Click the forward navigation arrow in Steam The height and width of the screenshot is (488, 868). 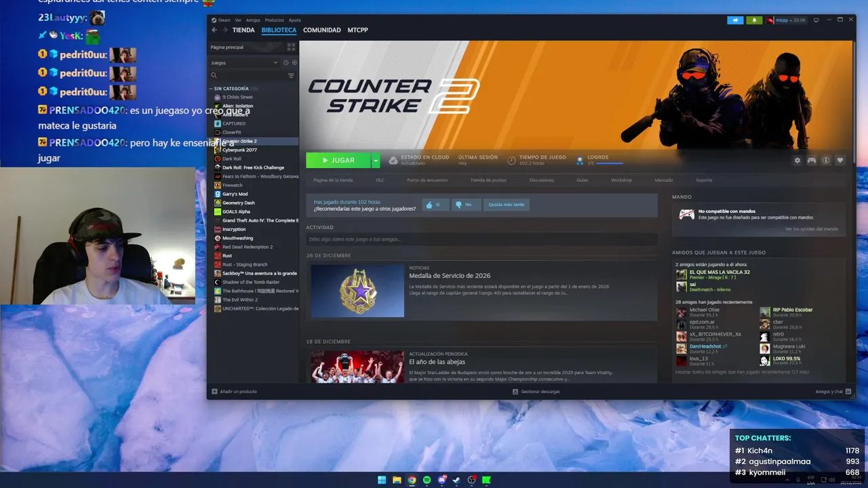pos(224,30)
